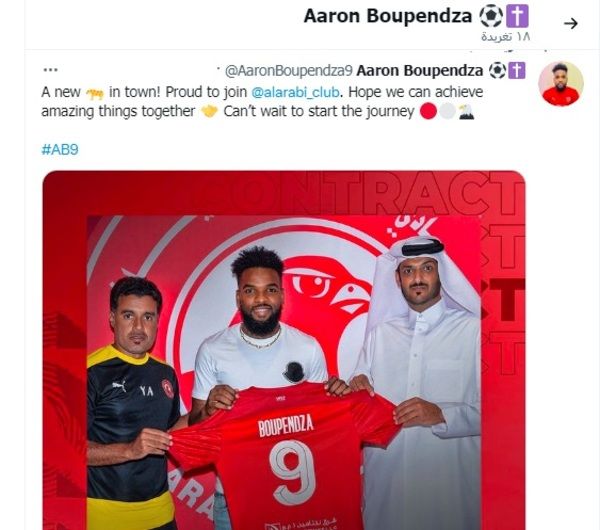This screenshot has height=530, width=600.
Task: Click the tweet author name Aaron Boupendza
Action: pos(419,71)
